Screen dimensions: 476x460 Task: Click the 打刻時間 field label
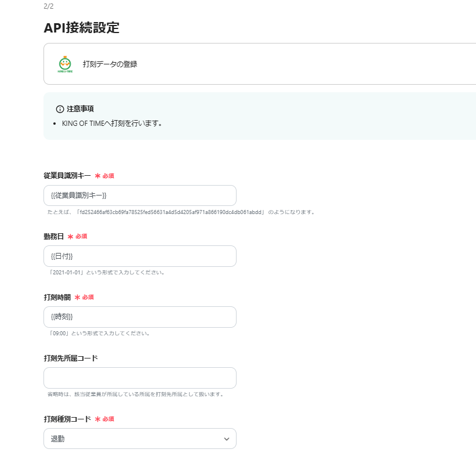[57, 297]
